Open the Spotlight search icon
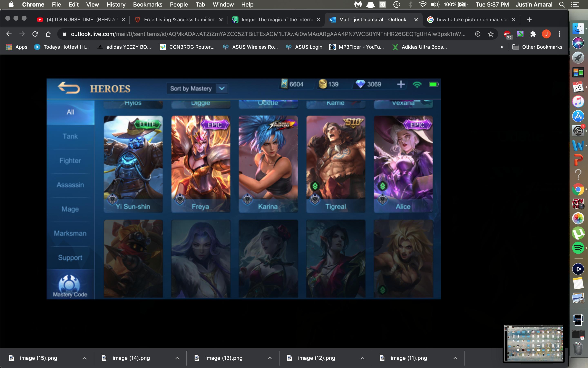Screen dimensions: 588x368 pyautogui.click(x=562, y=5)
